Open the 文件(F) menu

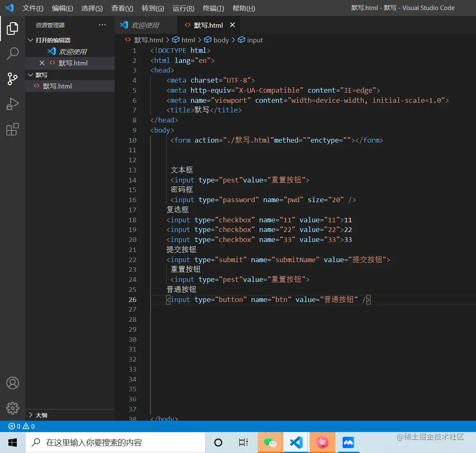(33, 8)
